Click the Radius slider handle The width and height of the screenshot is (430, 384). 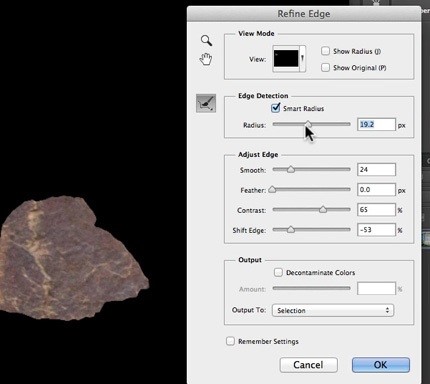308,124
